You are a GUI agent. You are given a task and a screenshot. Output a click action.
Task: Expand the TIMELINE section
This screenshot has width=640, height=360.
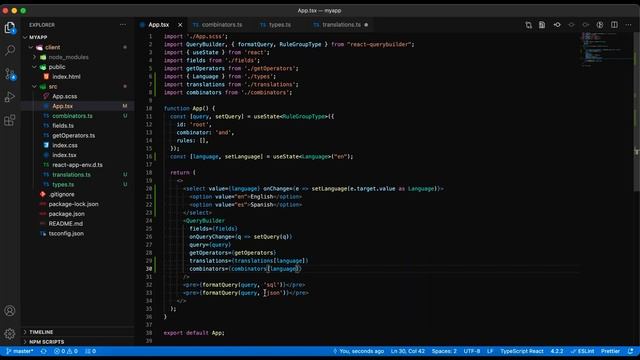(78, 332)
